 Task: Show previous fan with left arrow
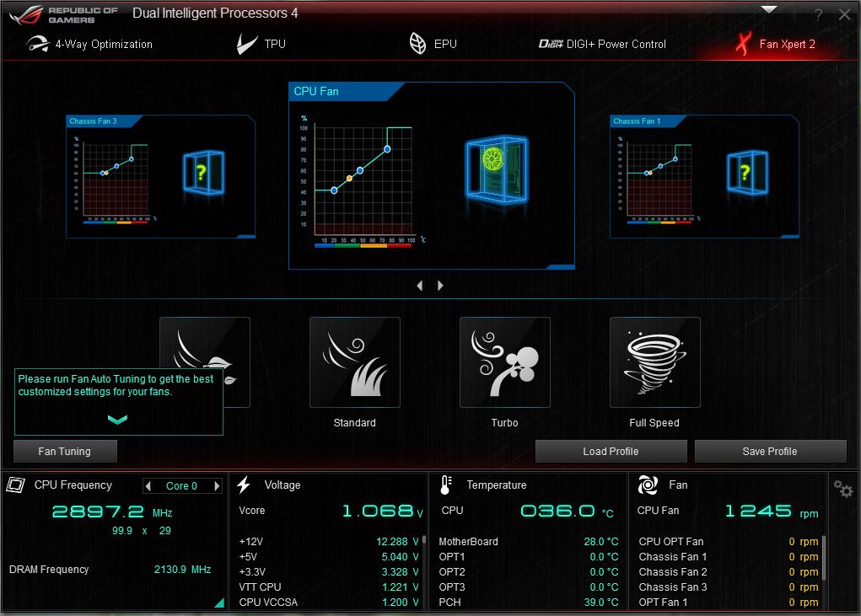pyautogui.click(x=420, y=285)
